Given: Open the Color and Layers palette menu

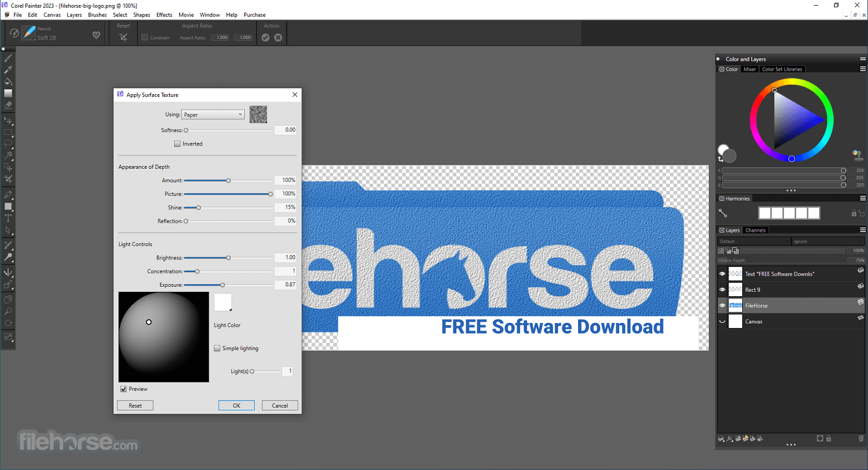Looking at the screenshot, I should pyautogui.click(x=863, y=59).
